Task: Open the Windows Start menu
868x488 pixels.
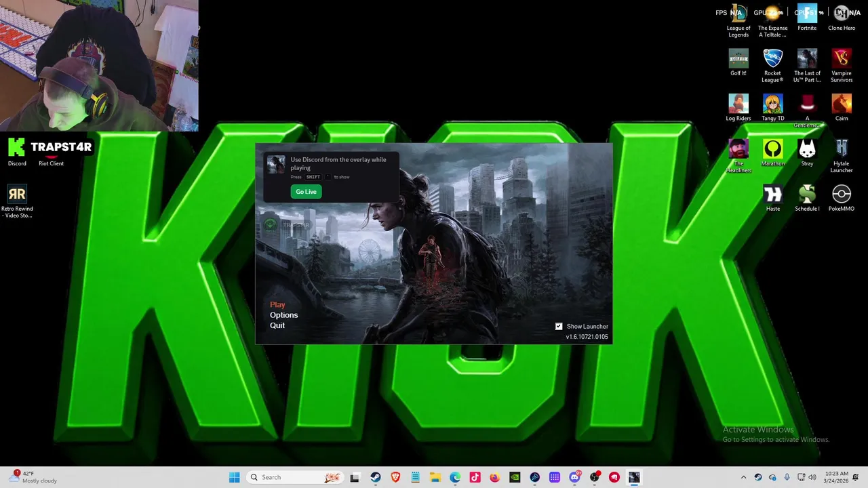Action: click(234, 477)
